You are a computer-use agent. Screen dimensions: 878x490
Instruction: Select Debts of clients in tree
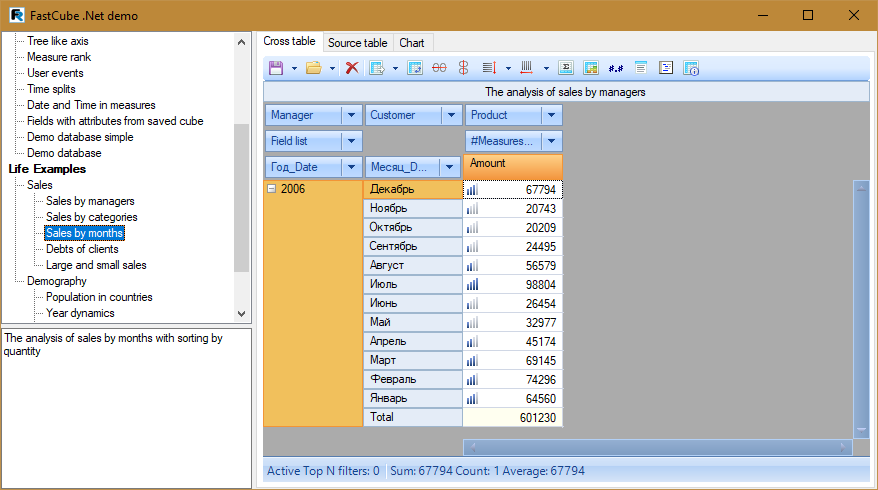point(82,249)
